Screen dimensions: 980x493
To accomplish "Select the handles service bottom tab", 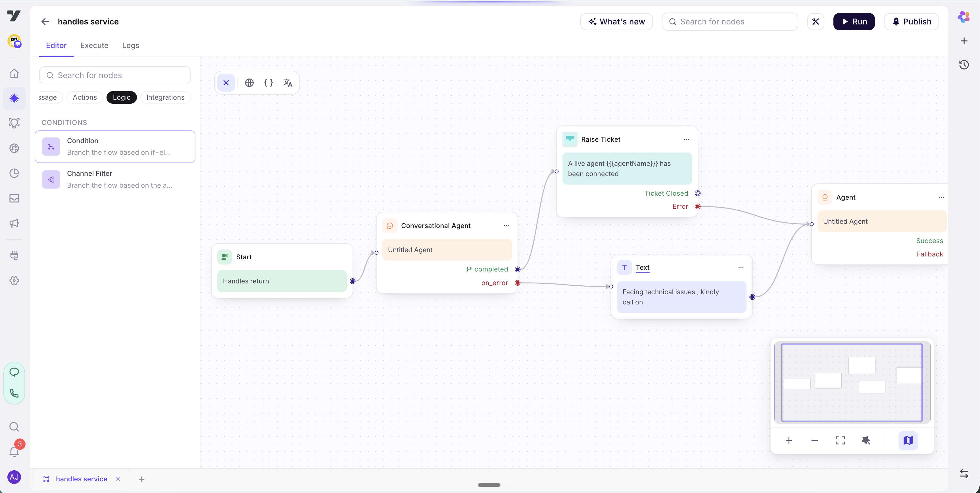I will click(81, 479).
